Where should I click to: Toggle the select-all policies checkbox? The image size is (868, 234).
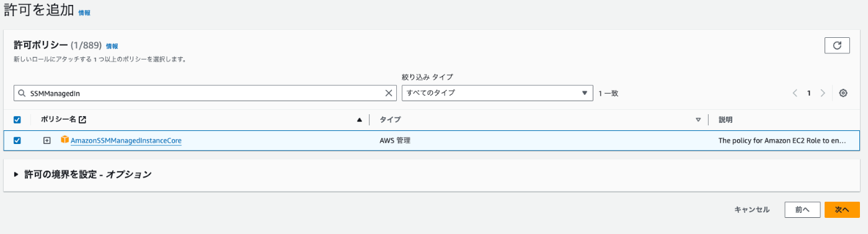click(x=17, y=120)
